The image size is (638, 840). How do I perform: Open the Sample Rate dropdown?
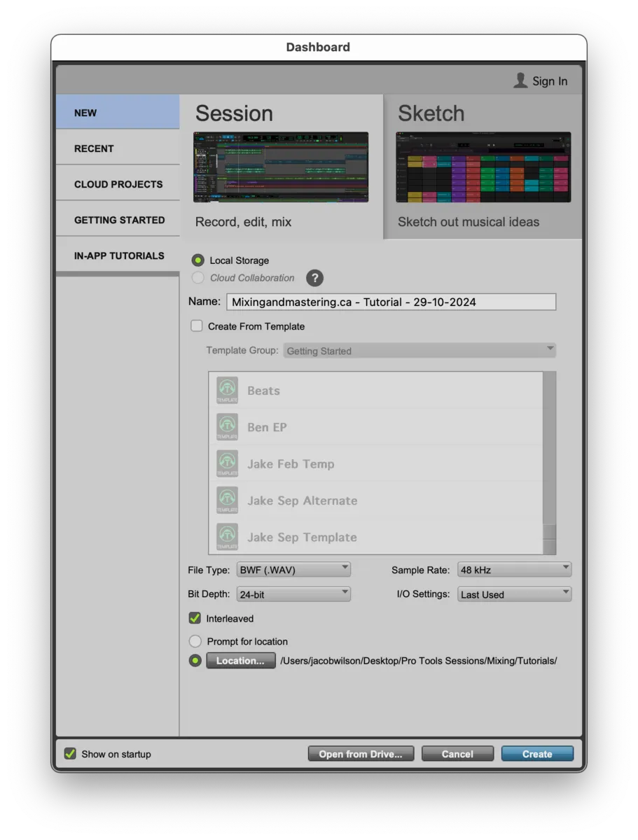pyautogui.click(x=514, y=569)
